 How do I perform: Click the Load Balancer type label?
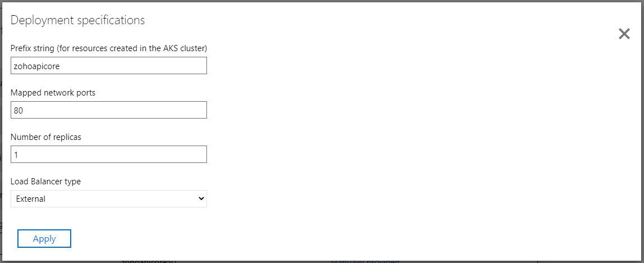coord(46,182)
